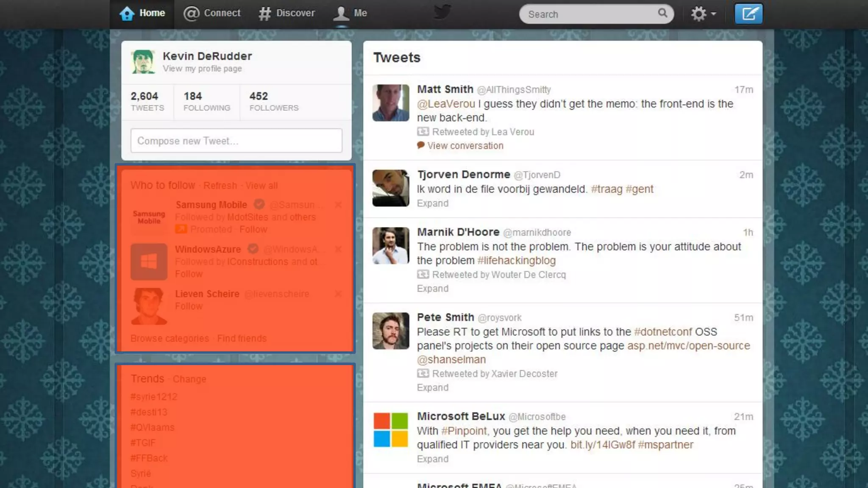Expand Tjorven Denorme's tweet
868x488 pixels.
432,203
